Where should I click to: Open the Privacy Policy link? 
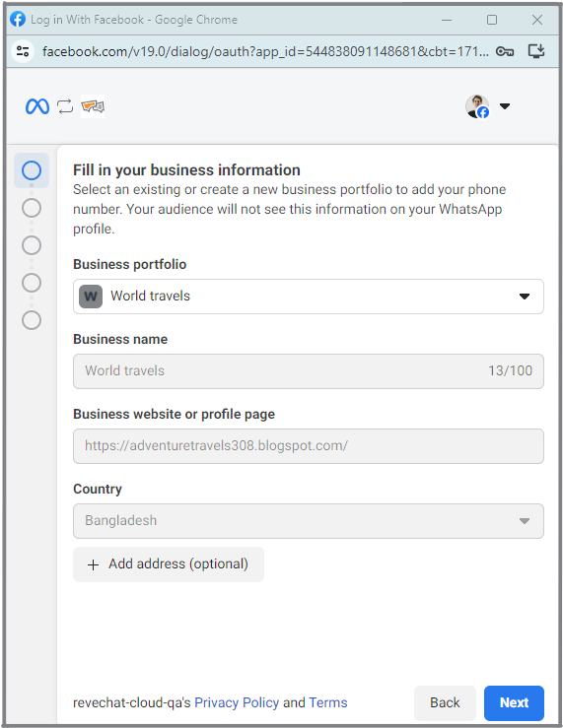coord(237,702)
